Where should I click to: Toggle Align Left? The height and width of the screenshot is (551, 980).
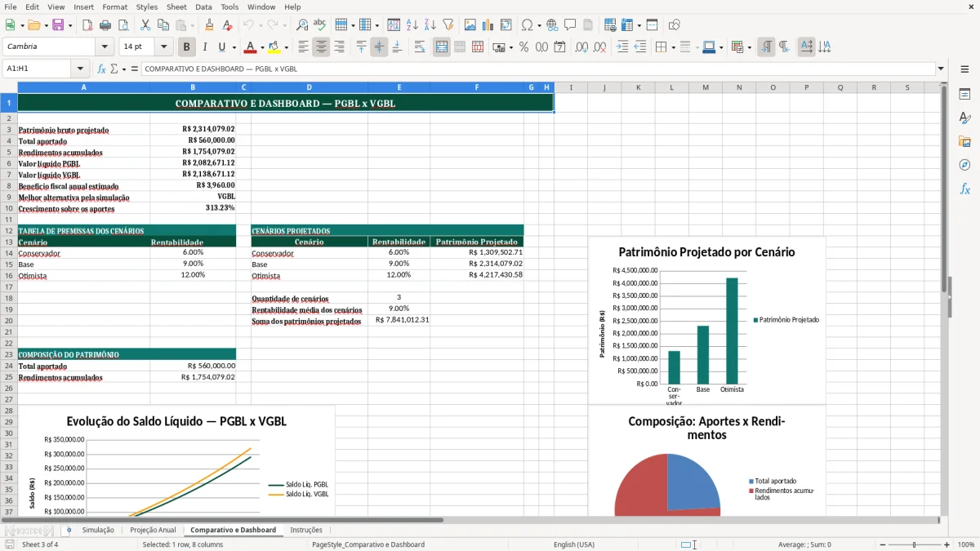303,47
